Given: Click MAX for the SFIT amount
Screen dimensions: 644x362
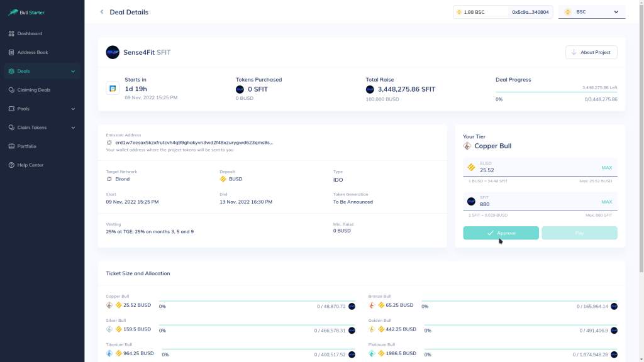Looking at the screenshot, I should tap(607, 202).
